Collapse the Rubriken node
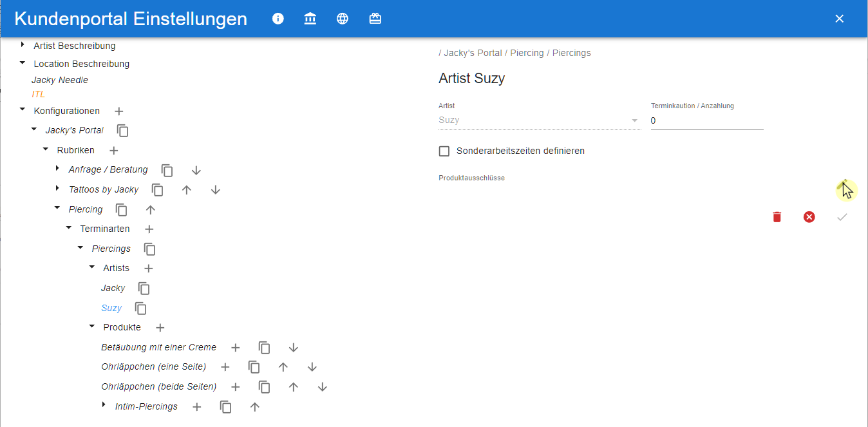 pyautogui.click(x=46, y=149)
